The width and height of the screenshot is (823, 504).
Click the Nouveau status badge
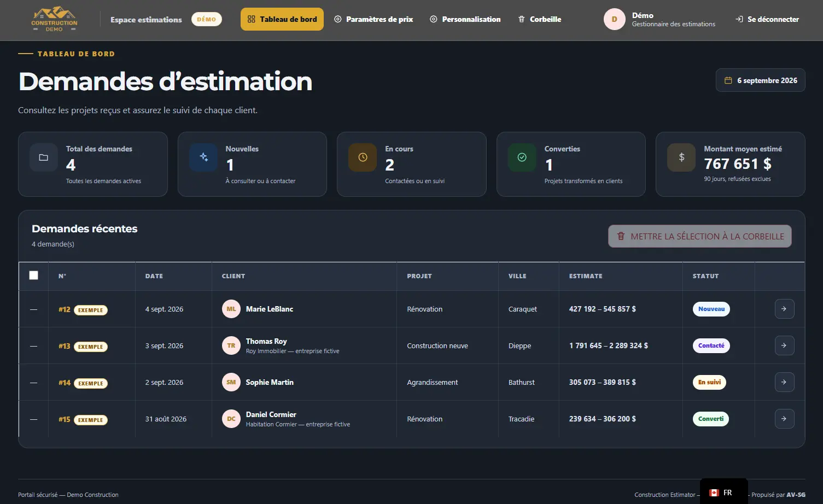pyautogui.click(x=711, y=309)
